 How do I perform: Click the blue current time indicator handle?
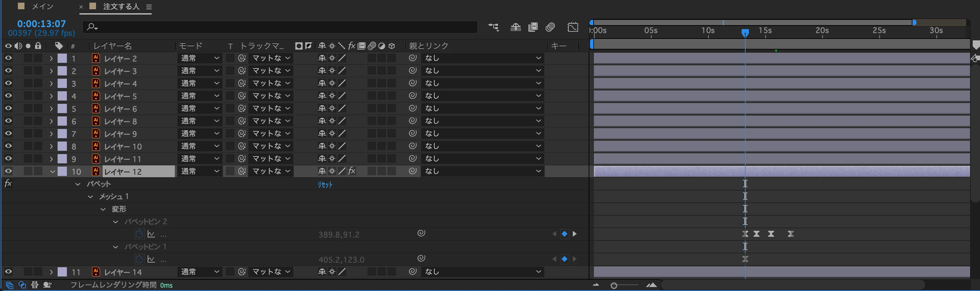745,33
